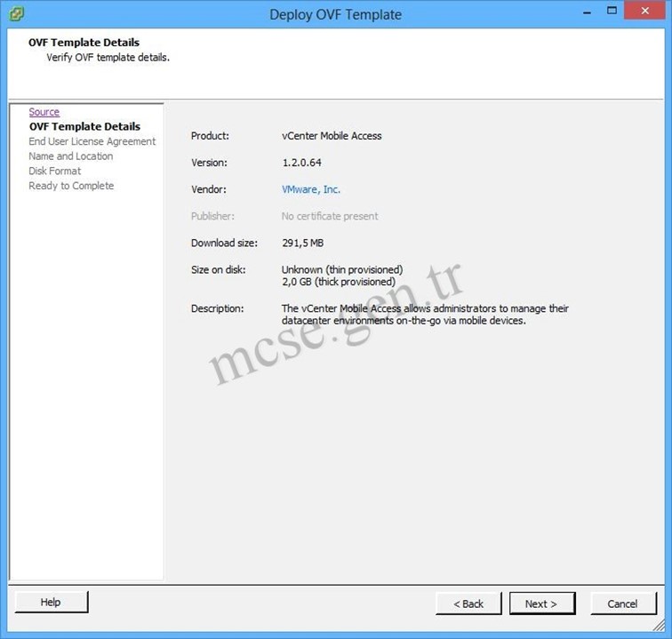Click the Verify OVF template details subtitle
The height and width of the screenshot is (639, 672).
pos(108,58)
